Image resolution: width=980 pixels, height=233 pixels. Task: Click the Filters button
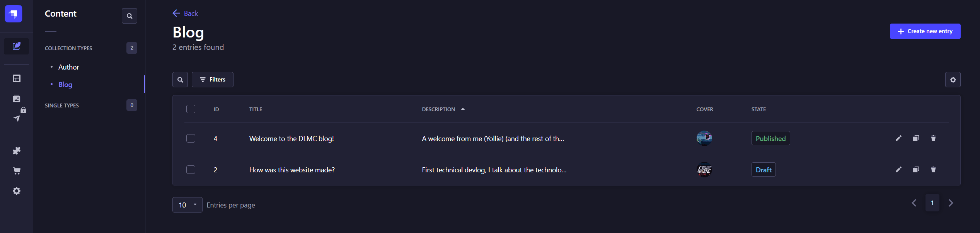[x=212, y=79]
